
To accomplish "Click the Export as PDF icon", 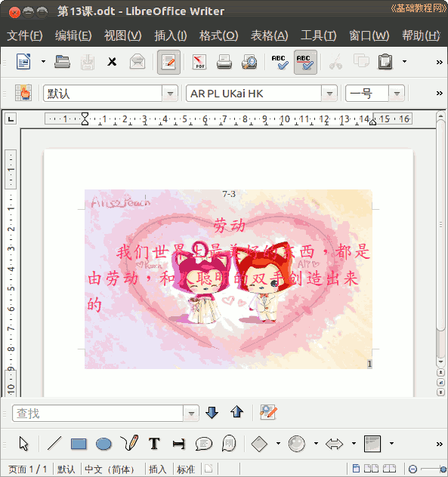I will 199,62.
